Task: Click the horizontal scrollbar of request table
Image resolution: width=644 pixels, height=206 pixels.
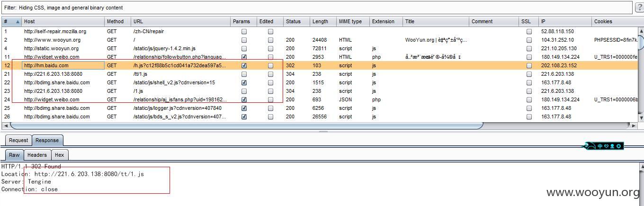Action: coord(246,125)
